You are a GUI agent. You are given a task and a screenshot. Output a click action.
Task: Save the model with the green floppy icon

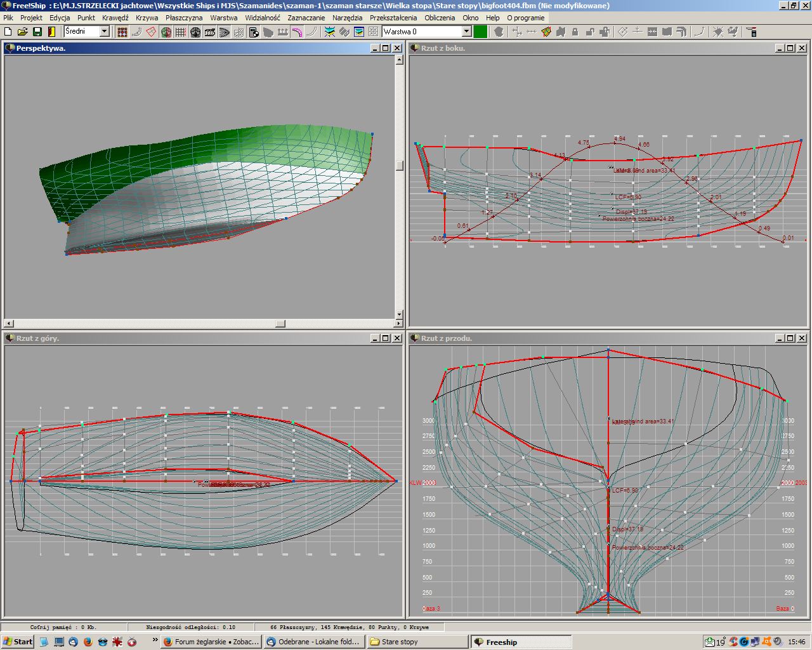pyautogui.click(x=37, y=32)
